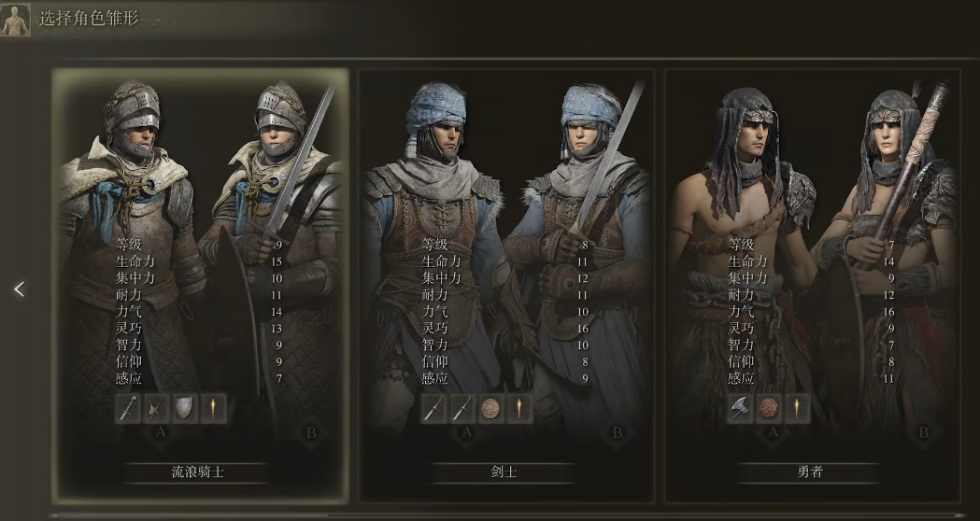Click the round wooden shield in 剑士 equipment
This screenshot has height=521, width=980.
[x=491, y=409]
